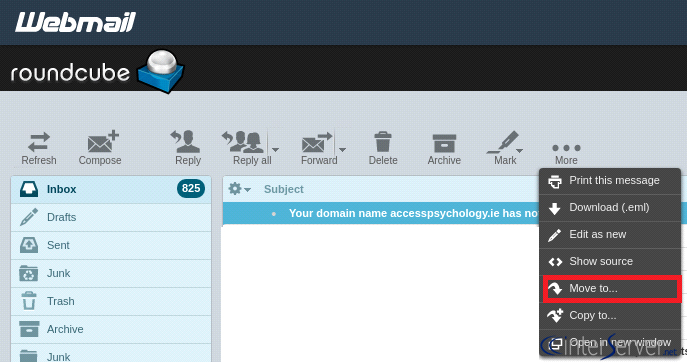
Task: Click the download arrow icon
Action: tap(555, 209)
